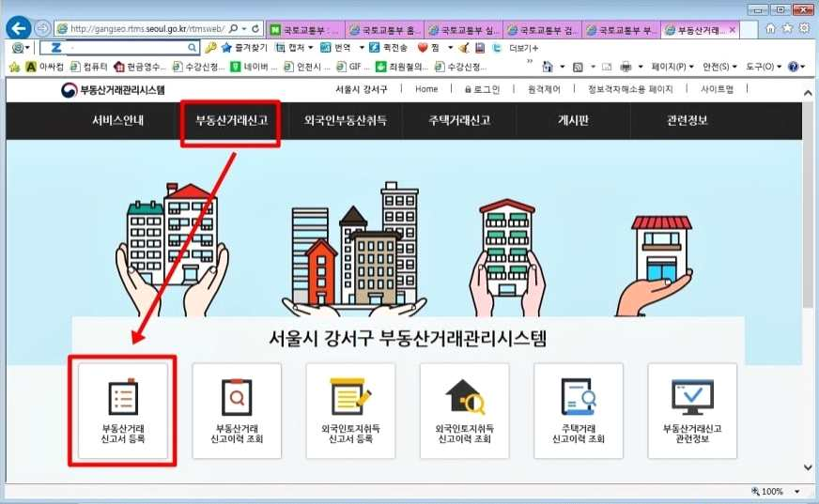Click the 외국인토지취득 신고이력 조회 tile
The height and width of the screenshot is (504, 819).
pyautogui.click(x=464, y=410)
